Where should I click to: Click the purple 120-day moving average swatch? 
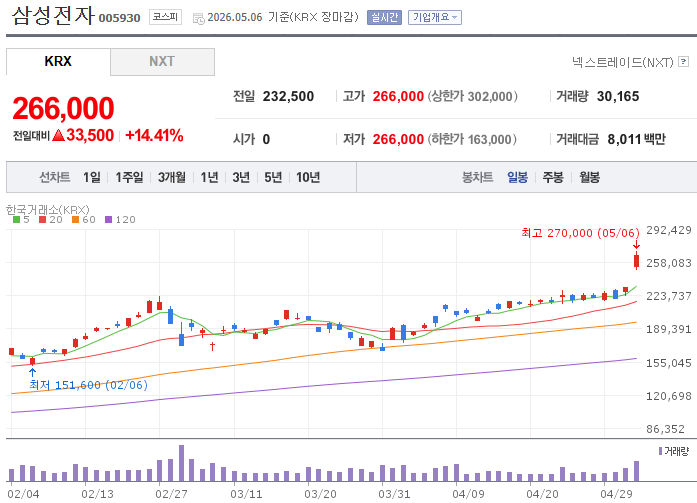tap(108, 220)
